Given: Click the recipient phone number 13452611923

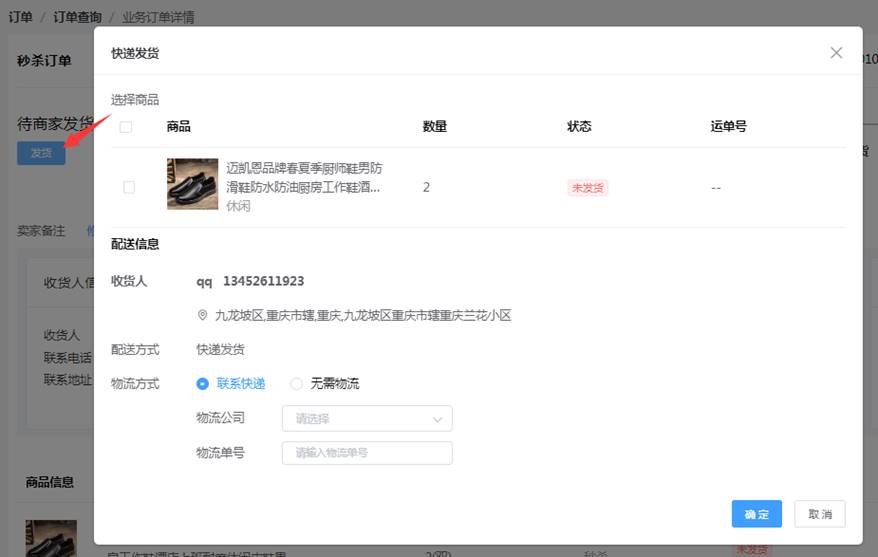Looking at the screenshot, I should (263, 281).
